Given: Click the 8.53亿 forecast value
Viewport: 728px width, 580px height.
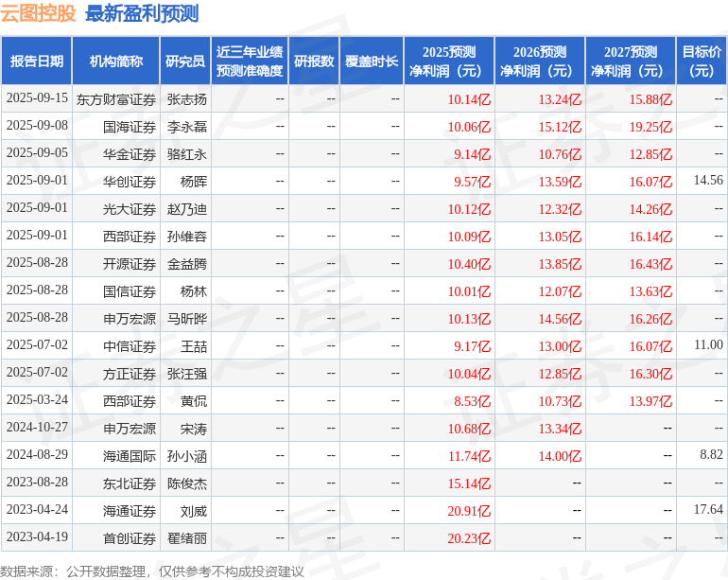Looking at the screenshot, I should pyautogui.click(x=472, y=401).
